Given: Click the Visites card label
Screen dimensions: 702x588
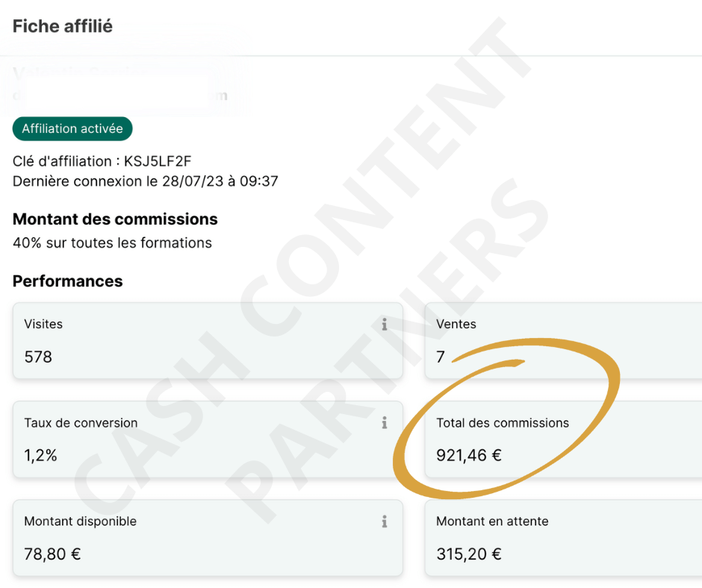Looking at the screenshot, I should pos(43,325).
